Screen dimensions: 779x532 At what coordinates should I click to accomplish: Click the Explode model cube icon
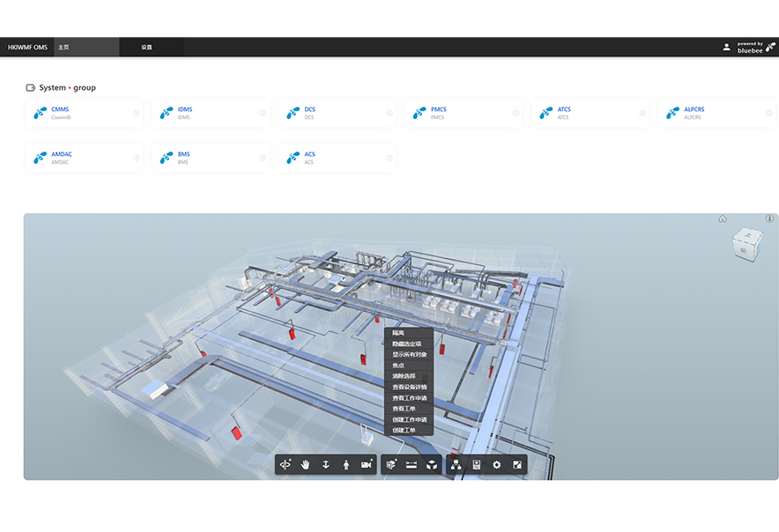(x=432, y=465)
